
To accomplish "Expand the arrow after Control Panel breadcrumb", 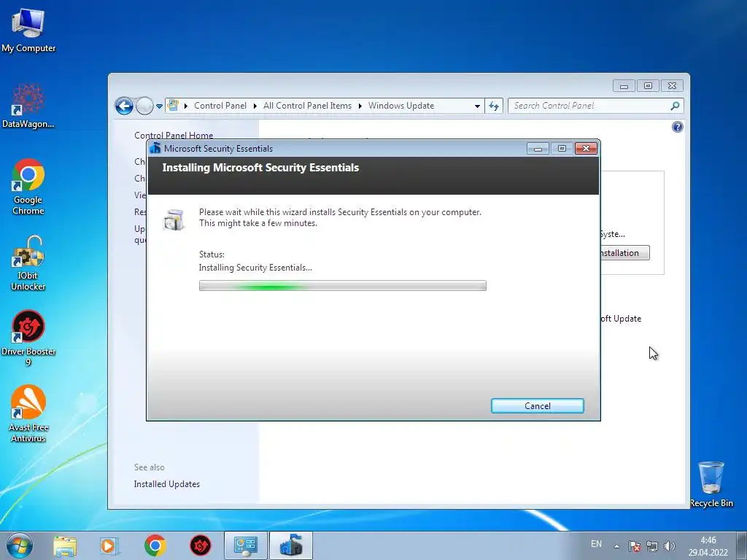I will click(x=255, y=106).
